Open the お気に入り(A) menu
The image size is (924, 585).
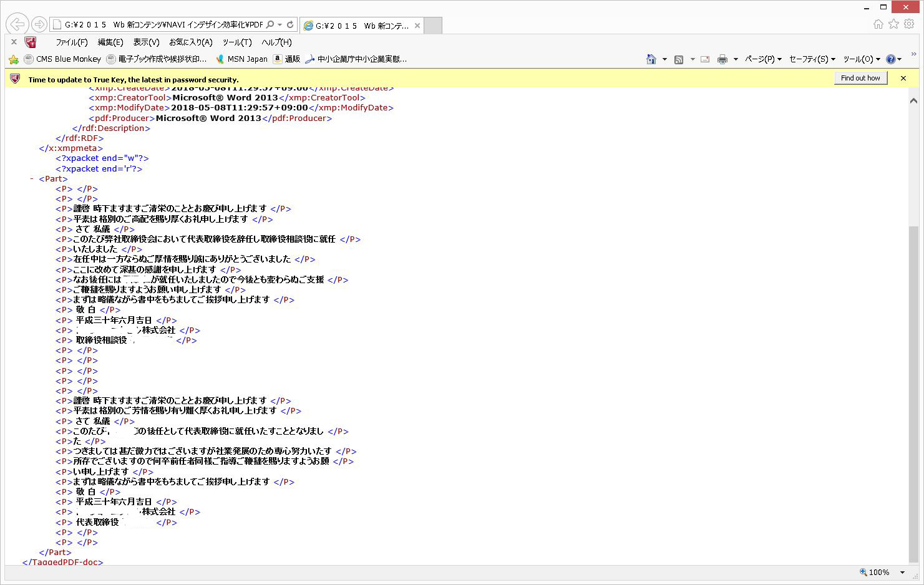click(x=190, y=42)
